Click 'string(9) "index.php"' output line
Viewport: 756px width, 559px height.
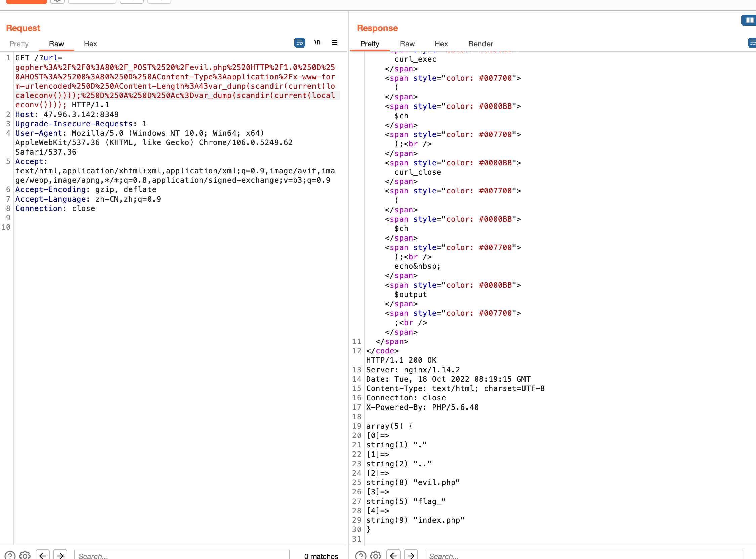coord(416,520)
